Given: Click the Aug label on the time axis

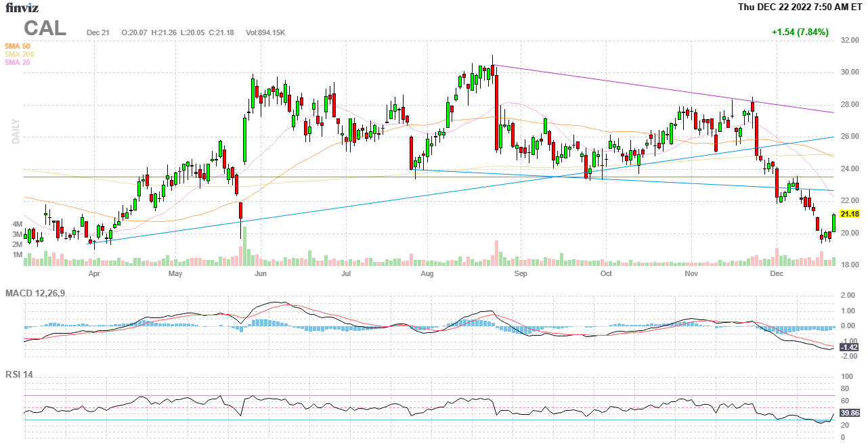Looking at the screenshot, I should click(427, 273).
